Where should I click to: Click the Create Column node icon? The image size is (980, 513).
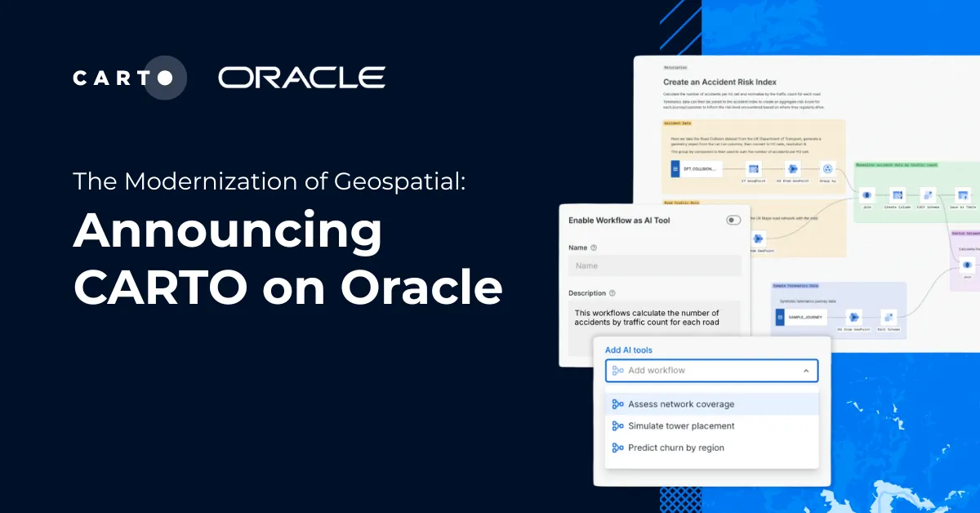(896, 194)
